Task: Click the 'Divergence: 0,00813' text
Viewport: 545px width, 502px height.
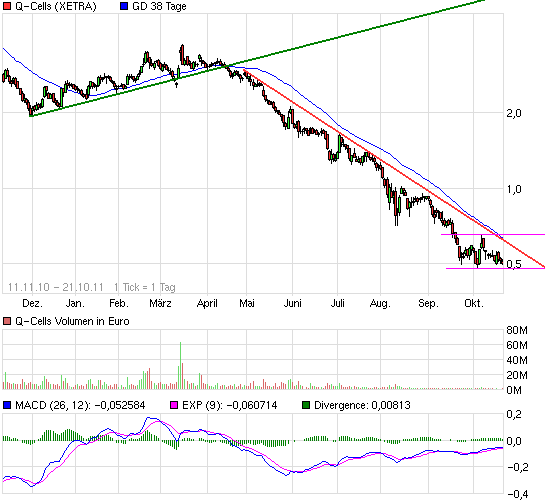Action: (x=362, y=405)
